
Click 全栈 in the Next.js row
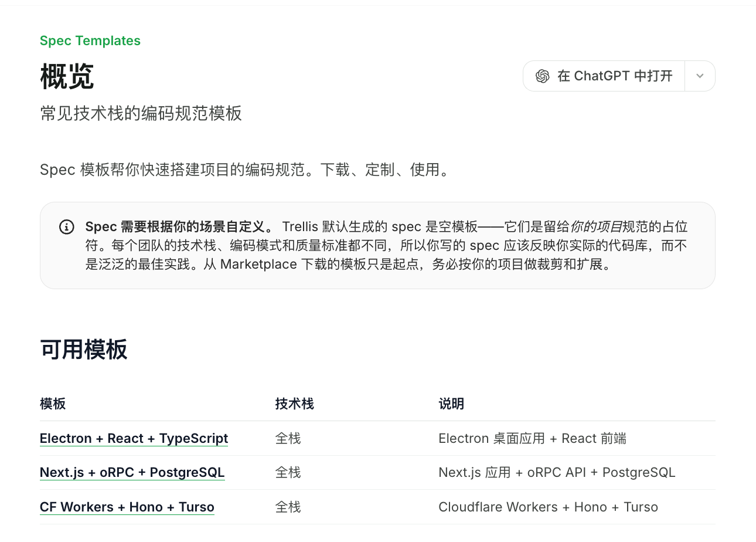click(x=288, y=473)
